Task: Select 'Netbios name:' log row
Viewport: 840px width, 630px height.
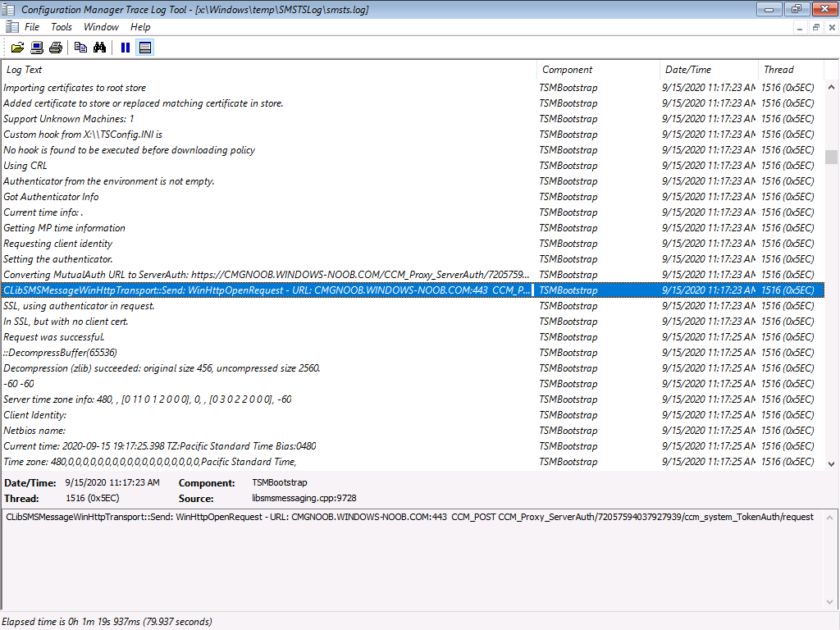Action: click(x=413, y=430)
